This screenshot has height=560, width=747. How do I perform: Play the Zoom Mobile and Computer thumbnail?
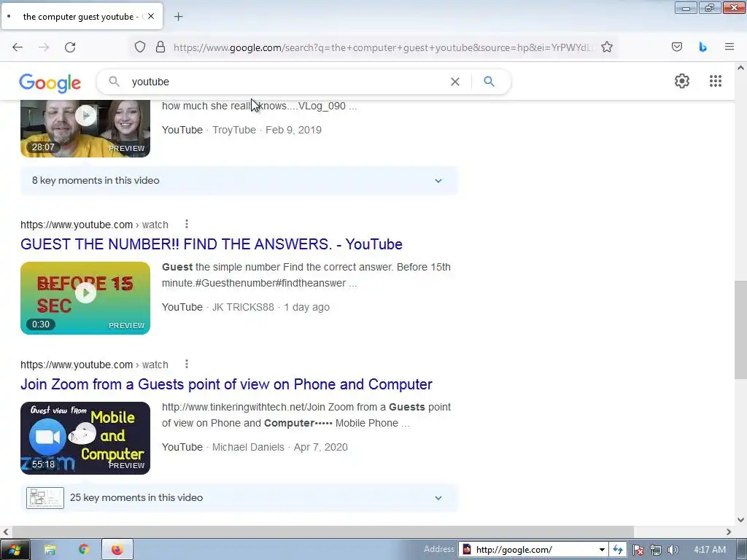click(85, 438)
